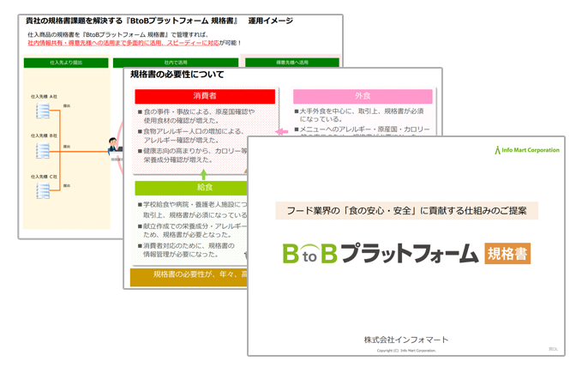The width and height of the screenshot is (588, 373).
Task: Click the gold 規格書の必要性が、年々 bar
Action: (189, 277)
